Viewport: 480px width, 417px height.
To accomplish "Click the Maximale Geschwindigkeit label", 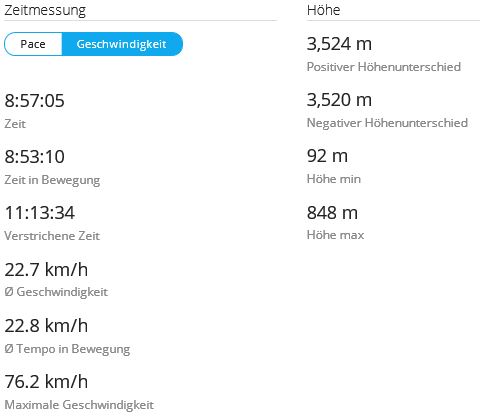I will 79,405.
